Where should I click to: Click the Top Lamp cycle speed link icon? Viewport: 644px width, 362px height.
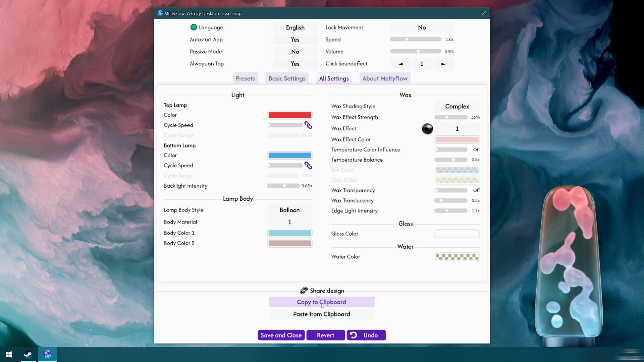pos(308,125)
